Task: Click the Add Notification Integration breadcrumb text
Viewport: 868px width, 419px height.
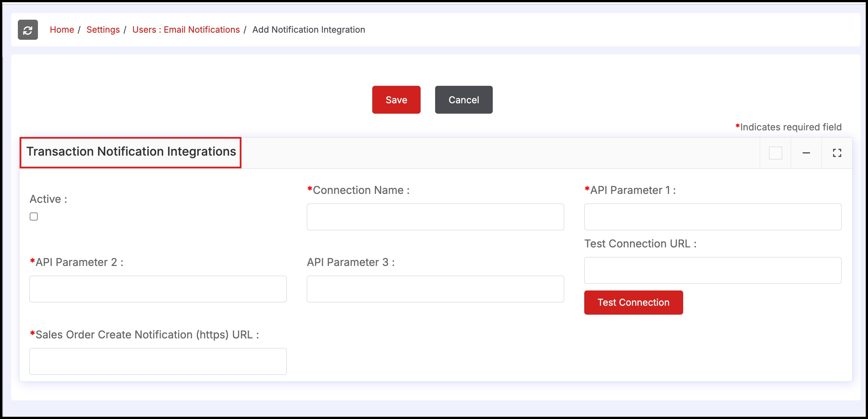Action: coord(309,30)
